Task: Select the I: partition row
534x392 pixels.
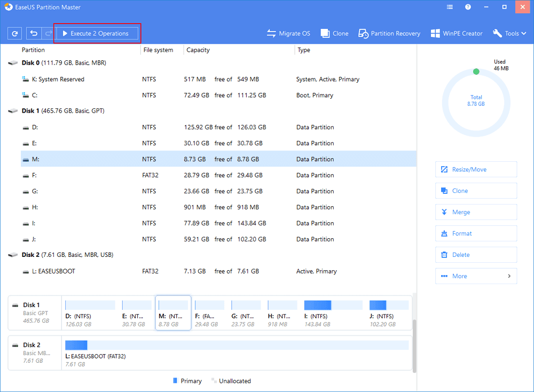Action: (x=218, y=223)
